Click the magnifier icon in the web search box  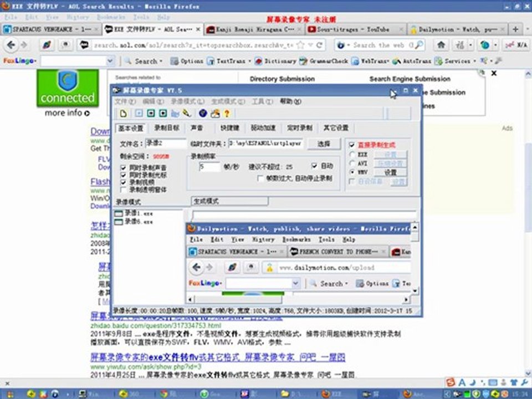419,45
